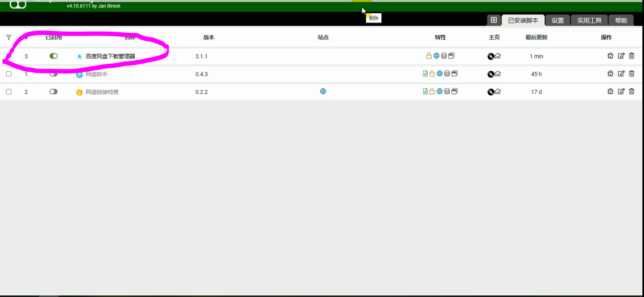
Task: Enable the 网盘链接检查 script toggle
Action: click(53, 92)
